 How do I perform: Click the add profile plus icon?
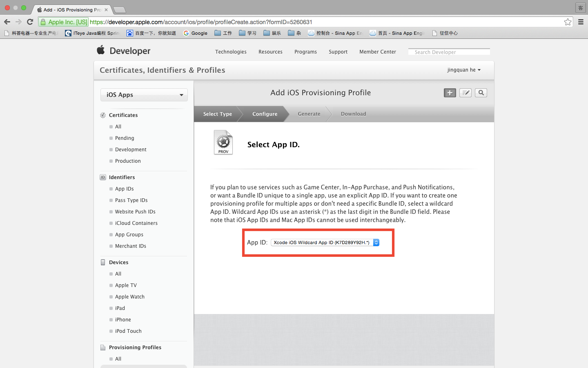tap(450, 93)
